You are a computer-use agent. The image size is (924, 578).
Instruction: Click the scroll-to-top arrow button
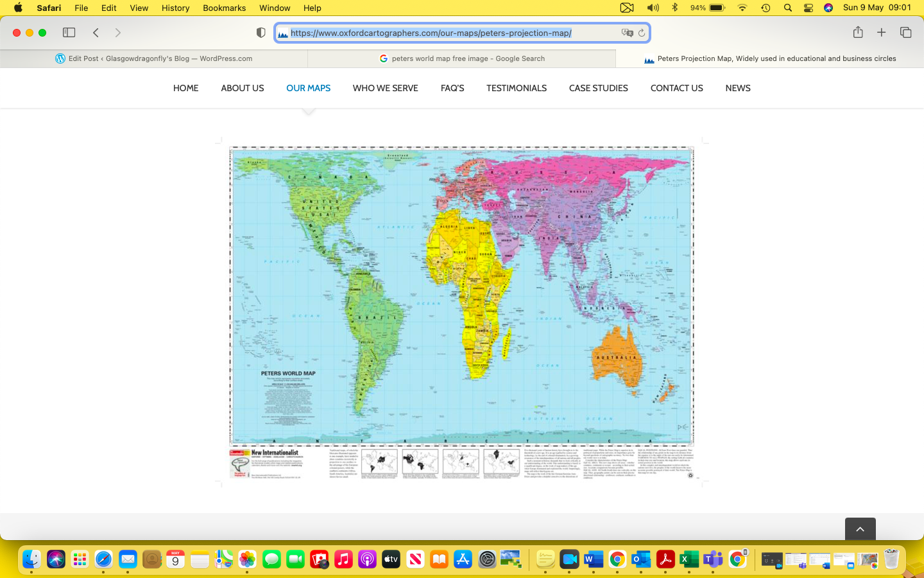[860, 529]
